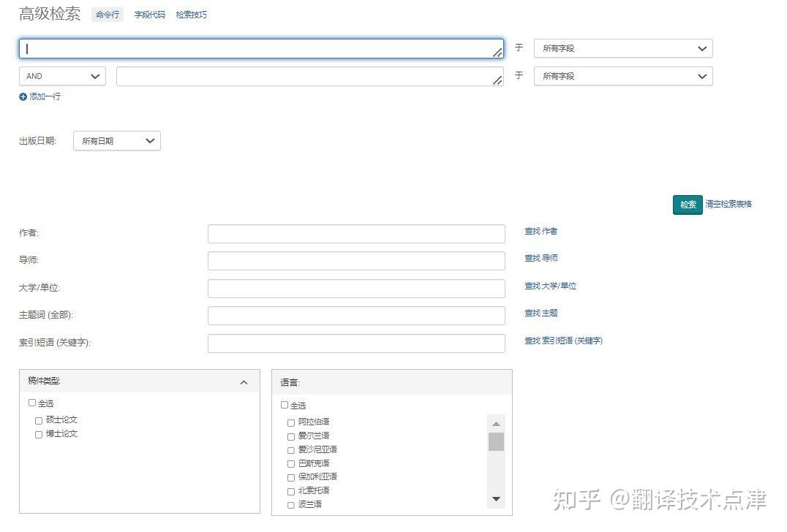Open the 字段代码 tab
The height and width of the screenshot is (532, 787).
(x=149, y=15)
